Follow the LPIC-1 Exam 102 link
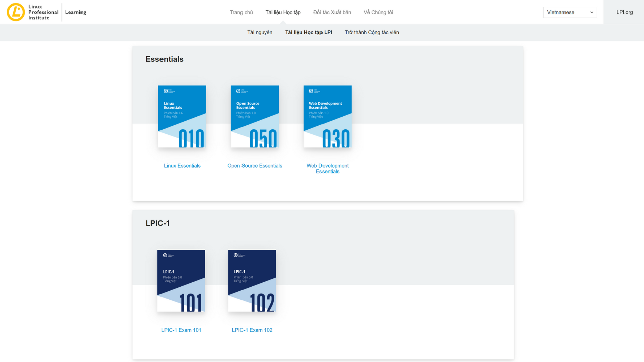 (252, 330)
